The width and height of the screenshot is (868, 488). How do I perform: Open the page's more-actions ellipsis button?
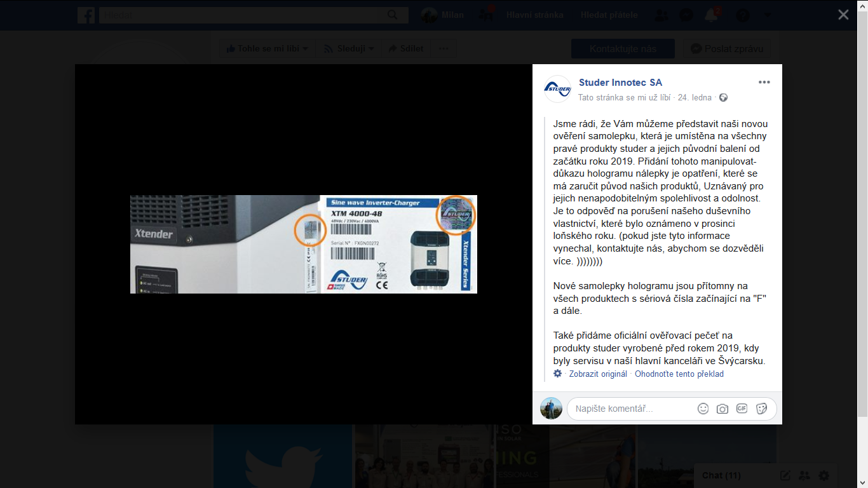[444, 48]
